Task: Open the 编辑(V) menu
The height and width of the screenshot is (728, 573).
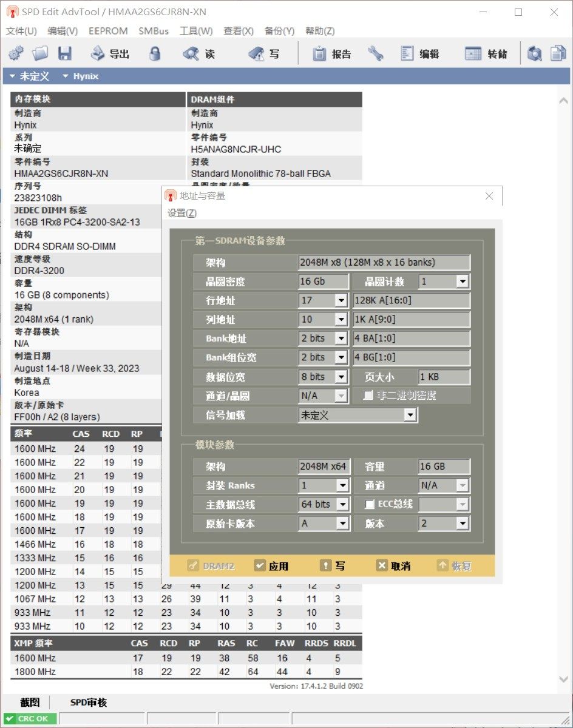Action: (63, 31)
